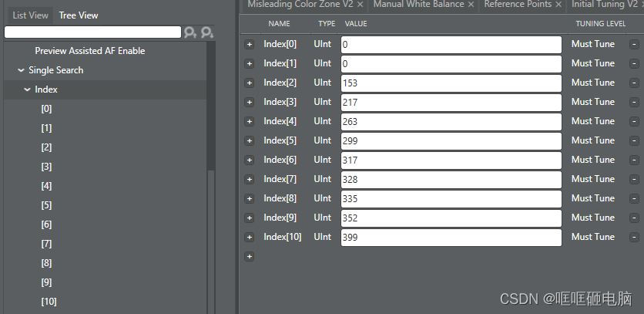644x314 pixels.
Task: Click the plus icon beside Index[9]
Action: 249,218
